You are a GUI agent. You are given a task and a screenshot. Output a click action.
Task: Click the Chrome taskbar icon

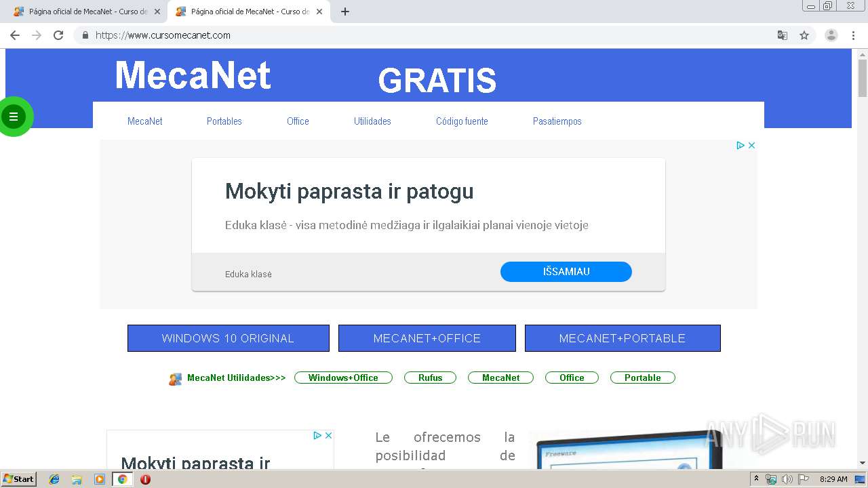tap(122, 479)
